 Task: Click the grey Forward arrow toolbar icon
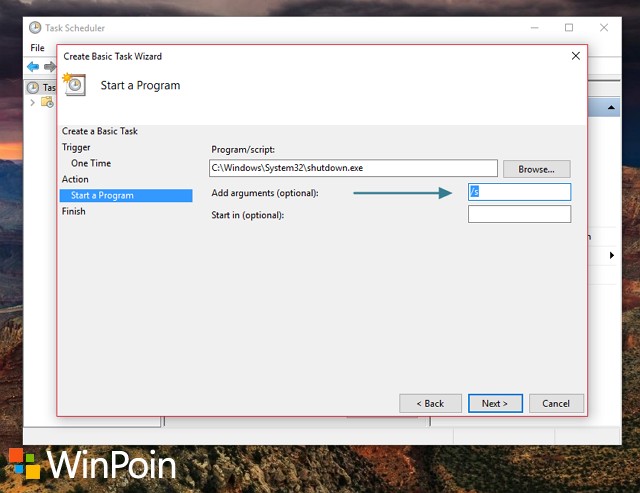point(50,66)
